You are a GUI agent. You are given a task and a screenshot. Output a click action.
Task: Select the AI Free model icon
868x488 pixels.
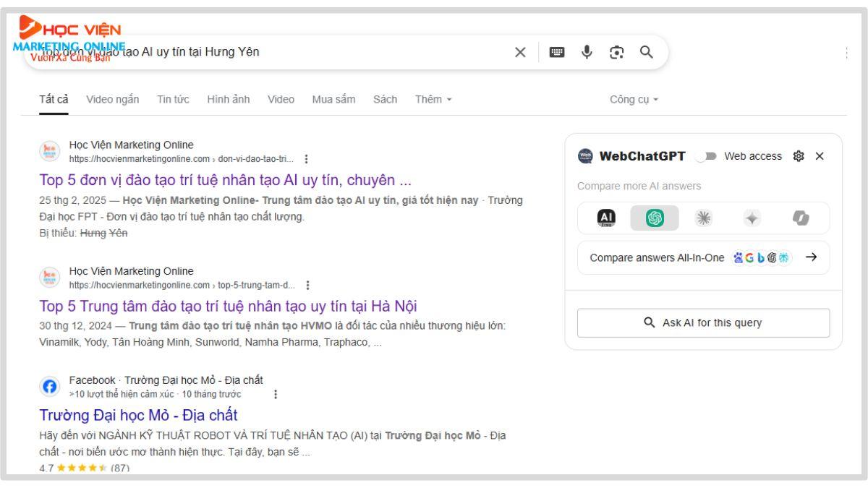605,218
